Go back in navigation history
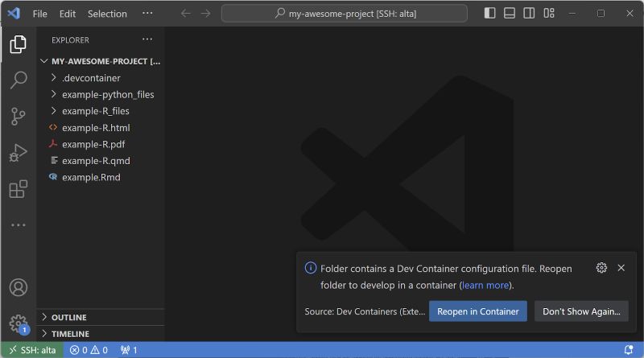Viewport: 644px width, 358px height. [186, 14]
